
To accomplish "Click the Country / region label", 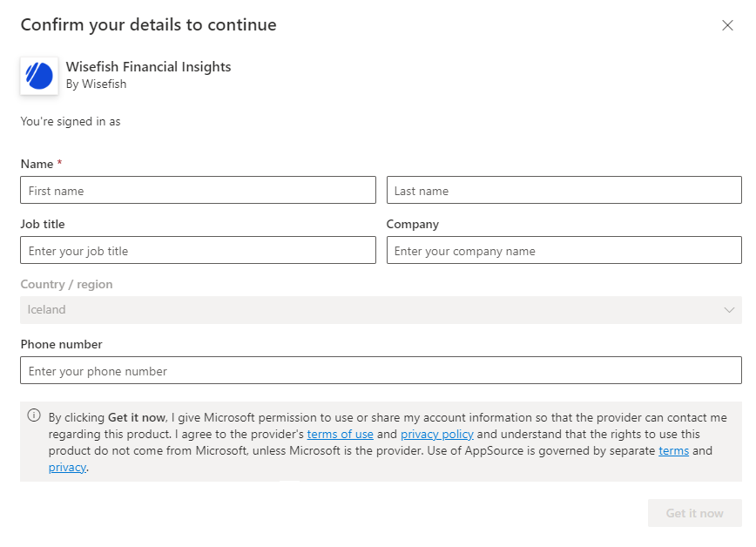I will [x=66, y=284].
